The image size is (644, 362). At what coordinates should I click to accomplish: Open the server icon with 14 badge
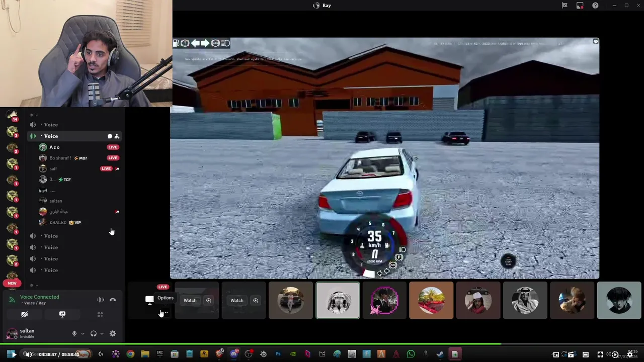12,116
